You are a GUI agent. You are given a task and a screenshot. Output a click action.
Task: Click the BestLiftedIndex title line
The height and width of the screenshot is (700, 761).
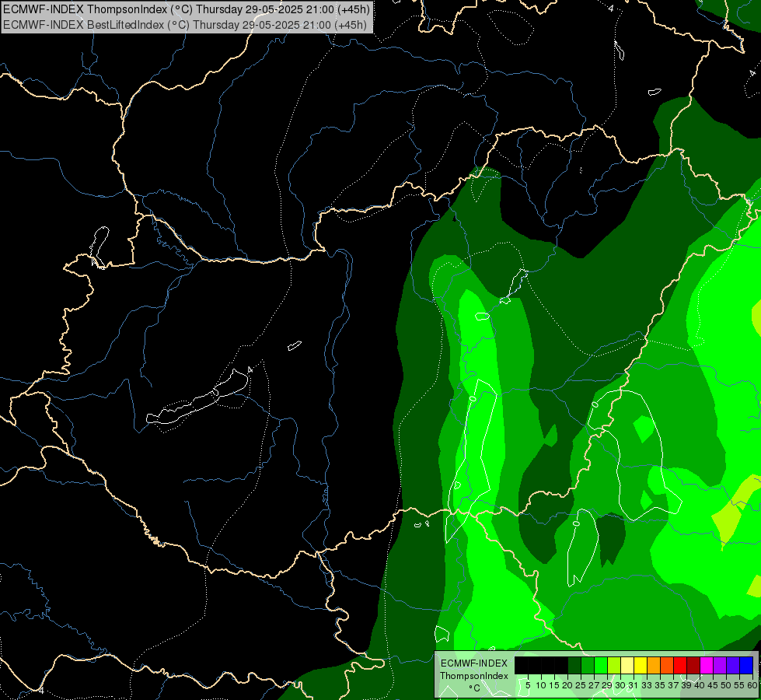pos(185,24)
